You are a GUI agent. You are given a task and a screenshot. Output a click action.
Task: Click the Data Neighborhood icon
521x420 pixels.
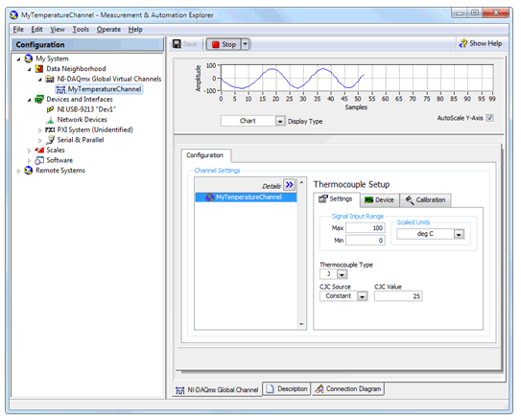click(x=39, y=69)
